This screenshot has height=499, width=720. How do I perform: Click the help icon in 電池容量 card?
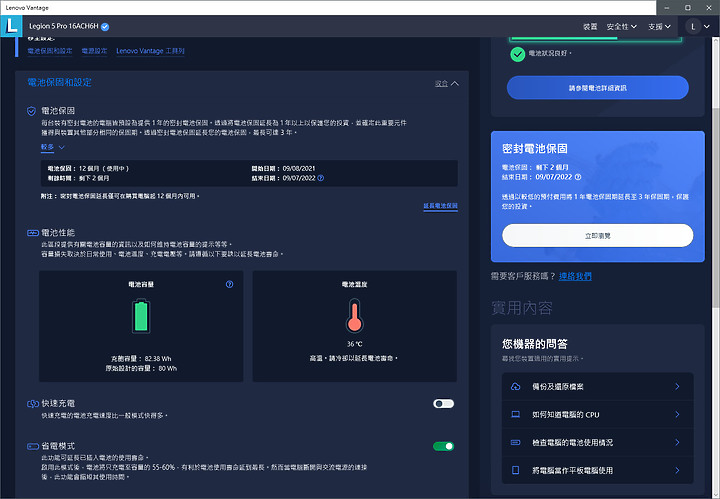pyautogui.click(x=230, y=284)
